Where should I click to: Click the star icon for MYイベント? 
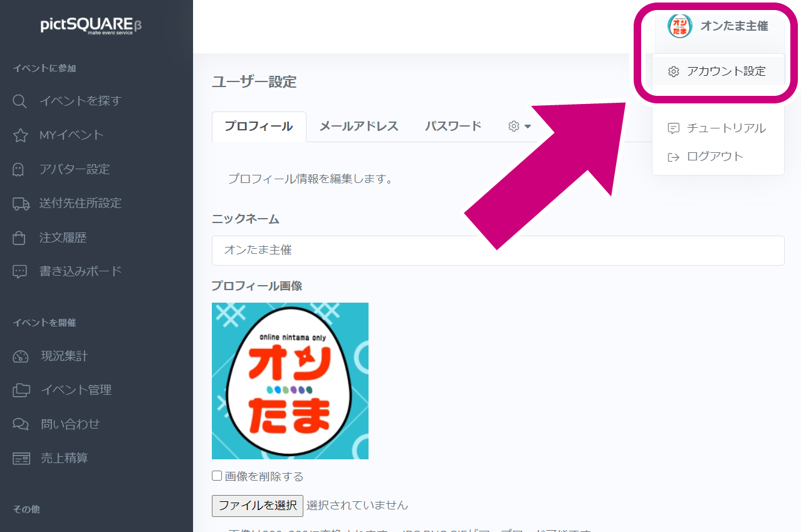(20, 135)
